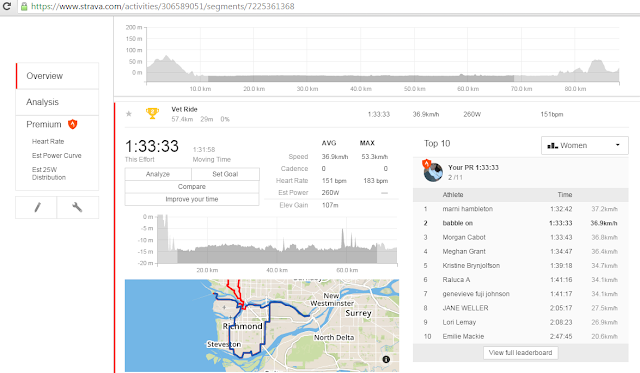The height and width of the screenshot is (373, 640).
Task: Open the wrench actions menu icon
Action: 78,207
